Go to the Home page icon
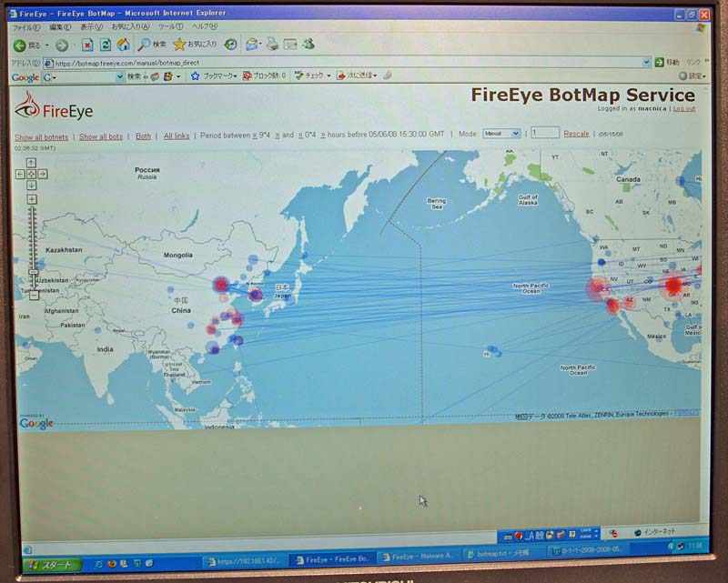 pyautogui.click(x=123, y=45)
